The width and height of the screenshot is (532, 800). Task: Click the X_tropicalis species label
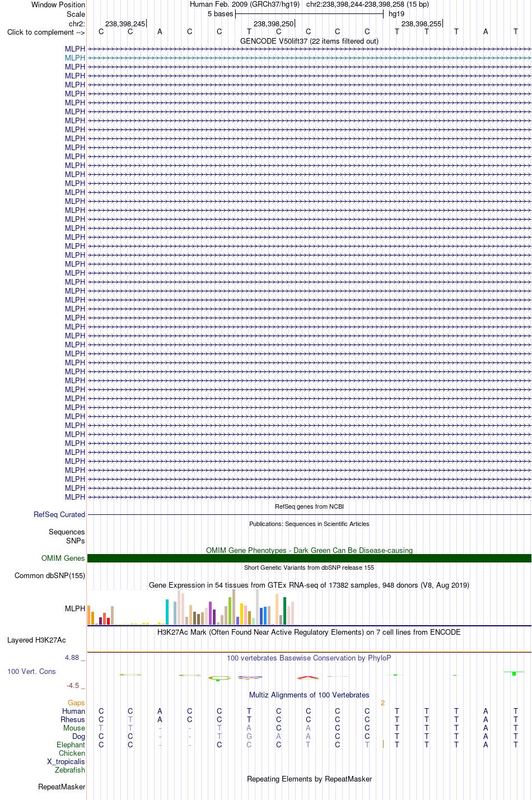click(66, 761)
